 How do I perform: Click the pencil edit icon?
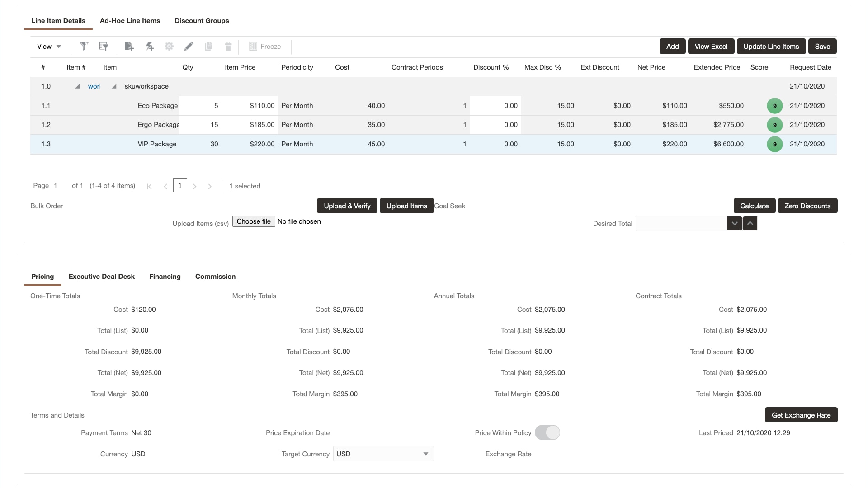click(189, 46)
